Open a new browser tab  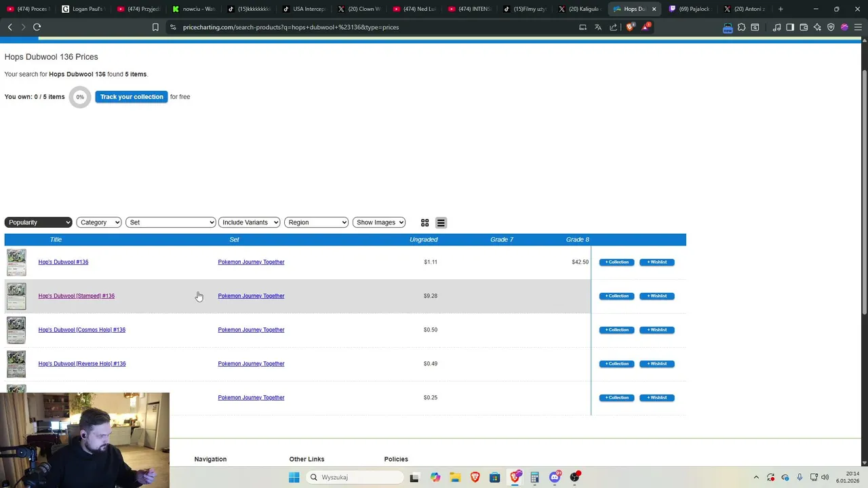(781, 9)
